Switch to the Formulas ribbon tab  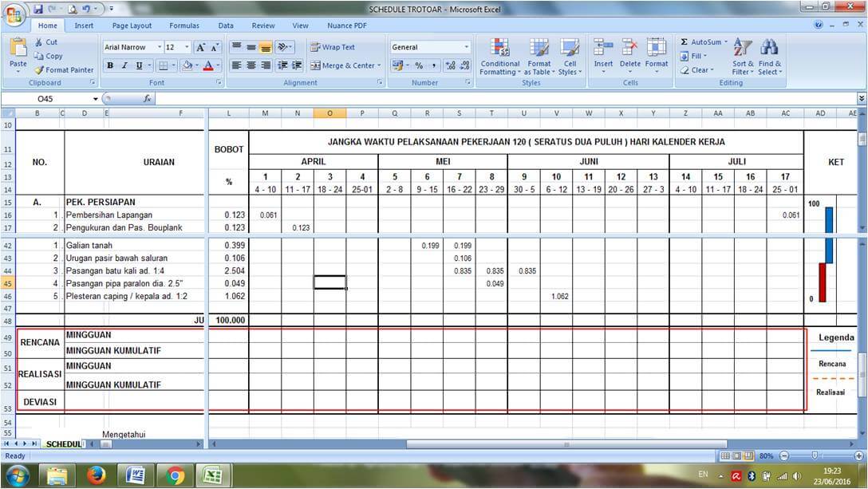(183, 25)
